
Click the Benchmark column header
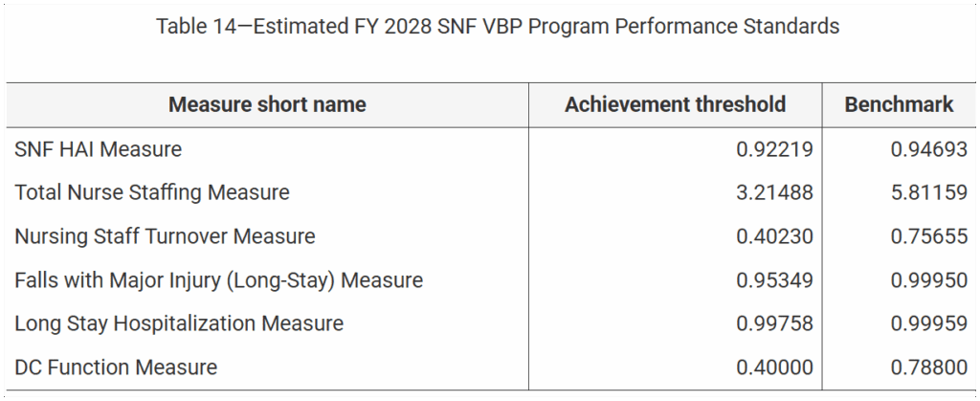tap(899, 104)
